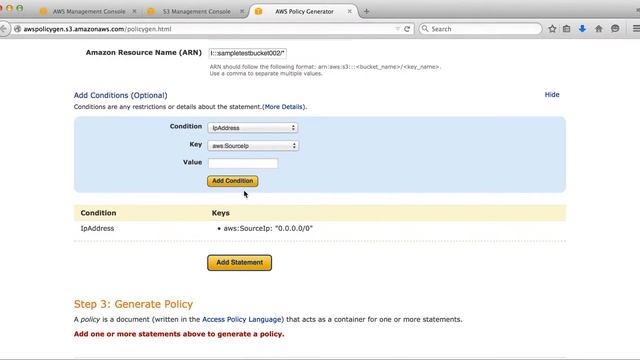640x360 pixels.
Task: Click the Condition table column header
Action: 98,213
